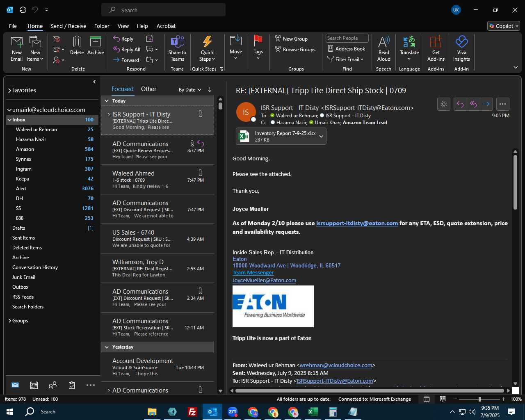The image size is (525, 420).
Task: Click Forward in the ribbon
Action: (126, 60)
